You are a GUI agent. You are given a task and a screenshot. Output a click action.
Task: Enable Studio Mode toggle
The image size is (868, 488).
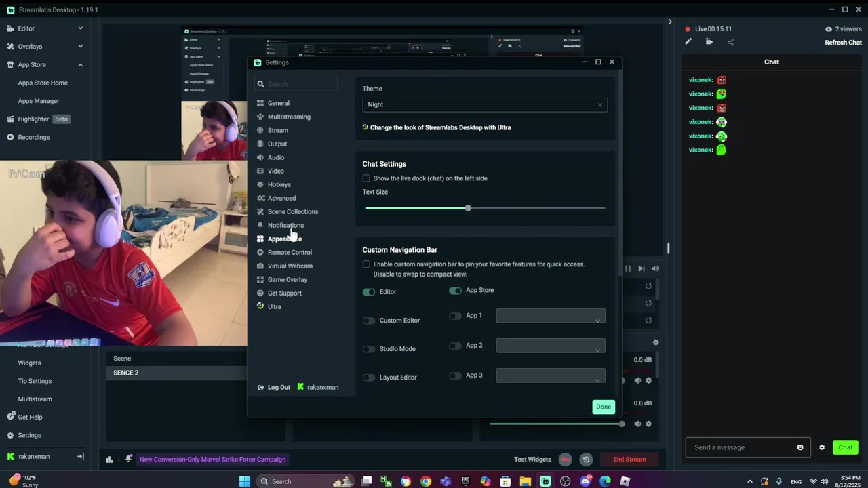[369, 349]
